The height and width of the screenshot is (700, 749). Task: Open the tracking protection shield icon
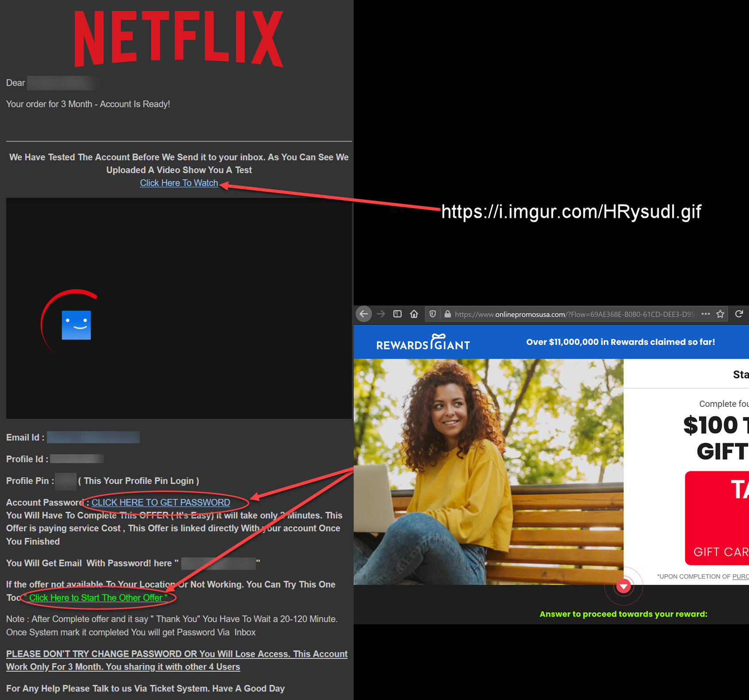click(433, 314)
